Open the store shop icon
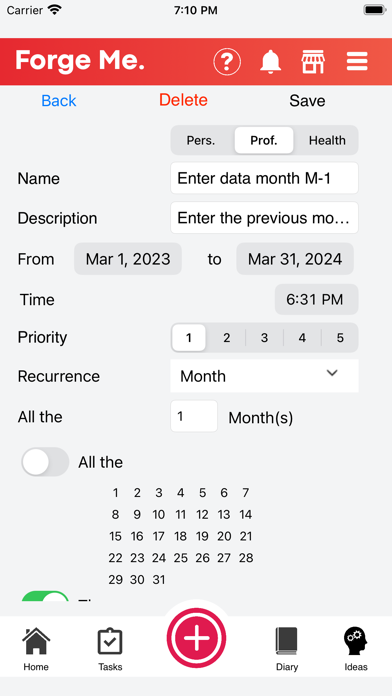The height and width of the screenshot is (696, 392). tap(313, 62)
